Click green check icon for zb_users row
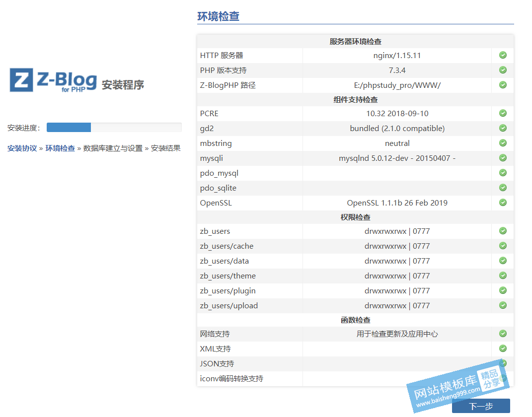532x417 pixels. [x=503, y=231]
